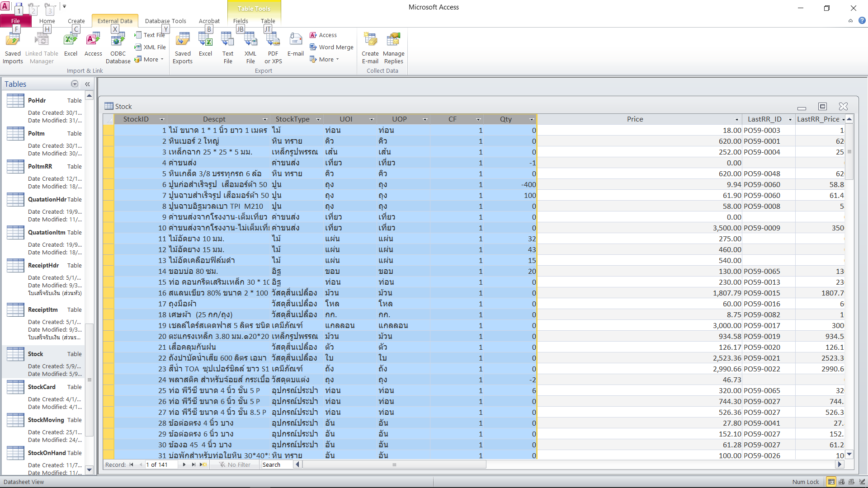Select the Table Tools ribbon tab
868x488 pixels.
click(x=253, y=7)
